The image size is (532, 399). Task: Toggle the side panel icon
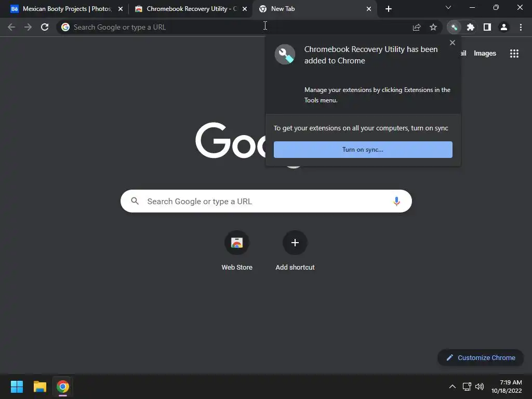[x=487, y=27]
